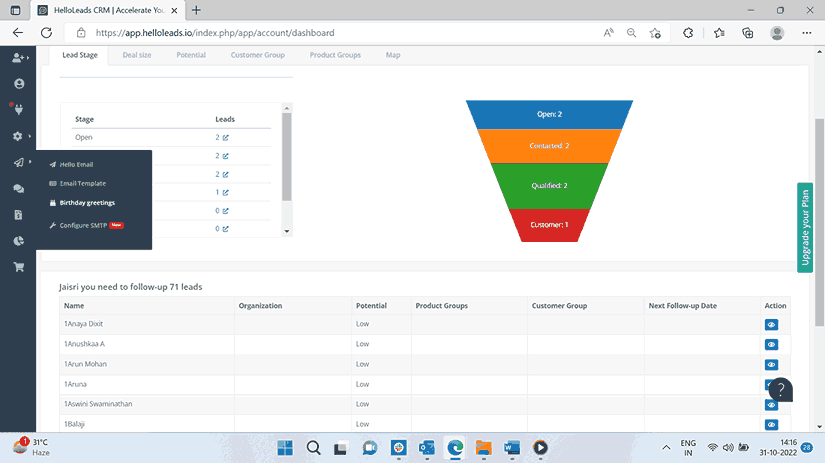The image size is (825, 463).
Task: Click the red Customer: 1 funnel segment
Action: point(549,225)
